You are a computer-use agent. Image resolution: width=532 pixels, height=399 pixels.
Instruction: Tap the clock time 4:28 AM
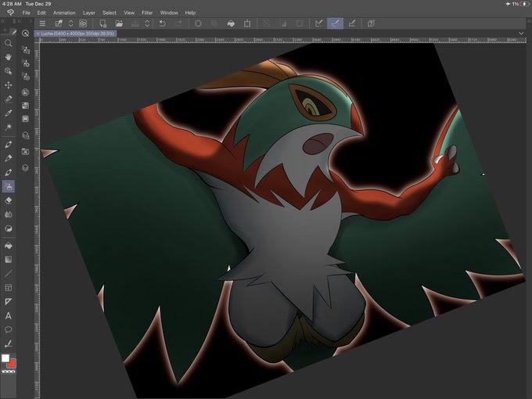(x=12, y=4)
